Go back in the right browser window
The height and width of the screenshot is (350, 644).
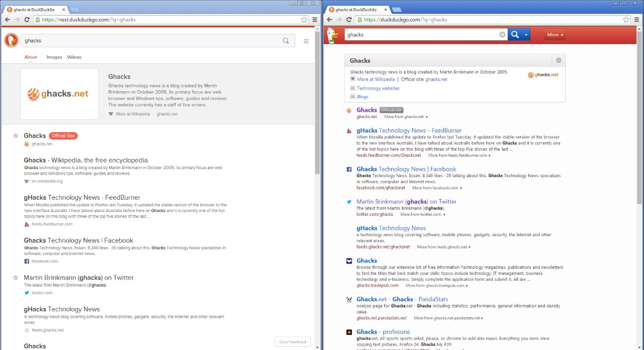click(330, 19)
